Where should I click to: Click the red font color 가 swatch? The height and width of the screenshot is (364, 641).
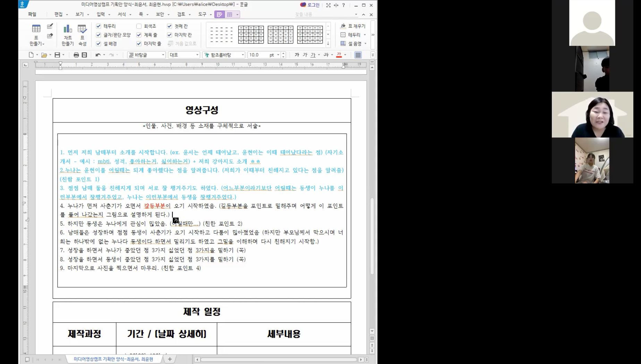click(339, 55)
